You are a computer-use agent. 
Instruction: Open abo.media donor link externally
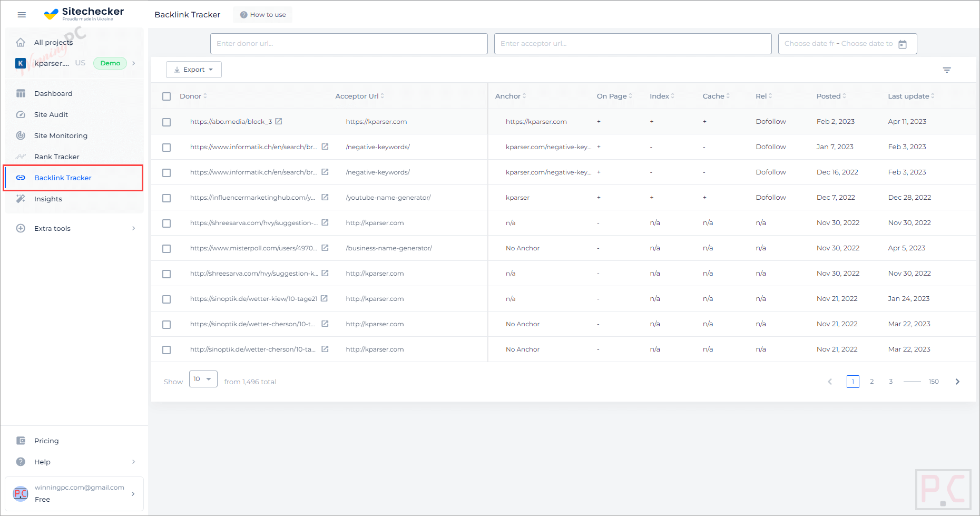tap(279, 121)
